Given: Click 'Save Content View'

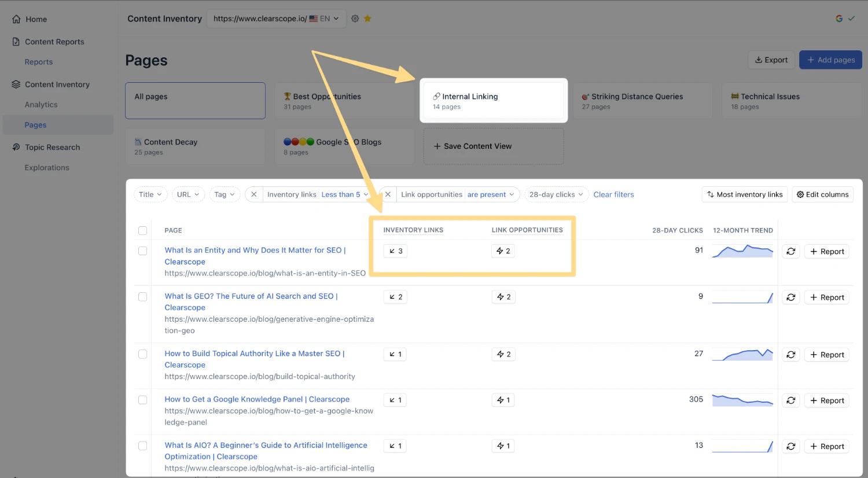Looking at the screenshot, I should click(x=494, y=146).
